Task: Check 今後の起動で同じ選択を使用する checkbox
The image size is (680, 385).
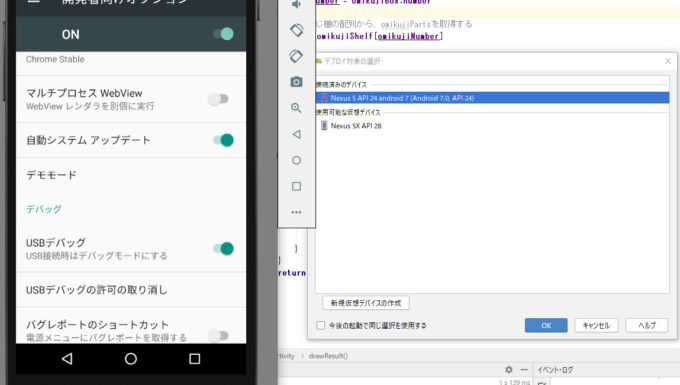Action: (320, 325)
